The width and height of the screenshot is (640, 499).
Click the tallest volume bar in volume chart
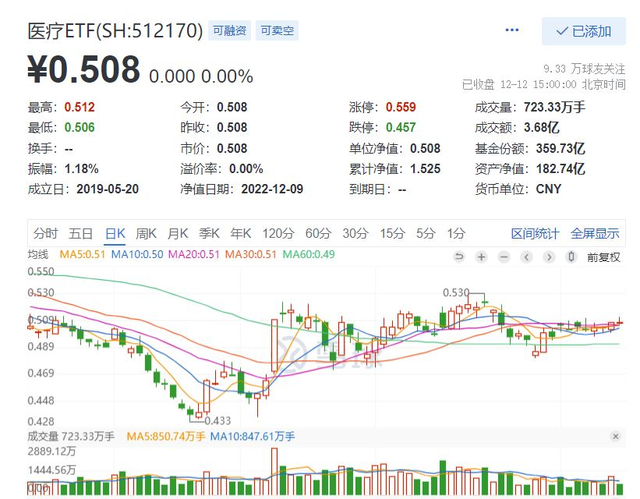point(274,471)
